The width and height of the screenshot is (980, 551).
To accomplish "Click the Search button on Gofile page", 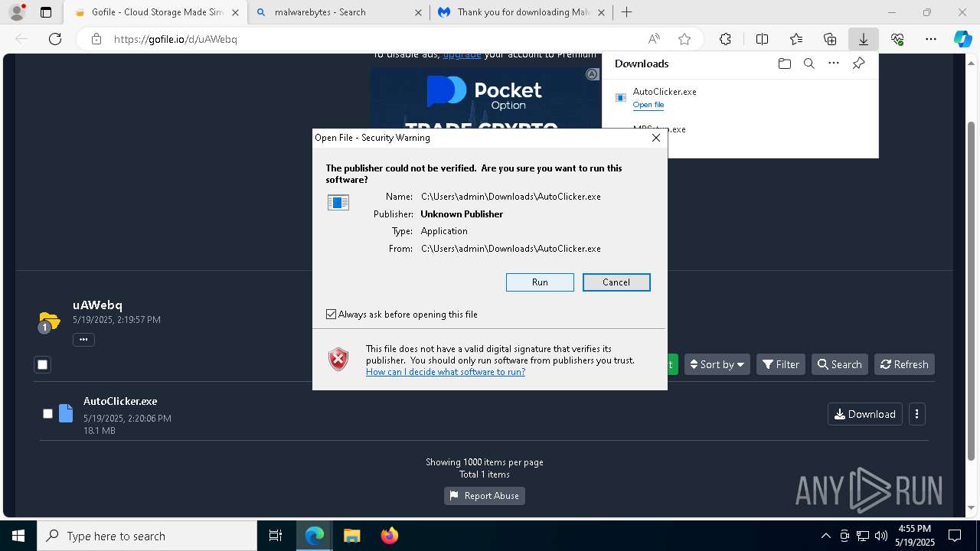I will [x=839, y=364].
